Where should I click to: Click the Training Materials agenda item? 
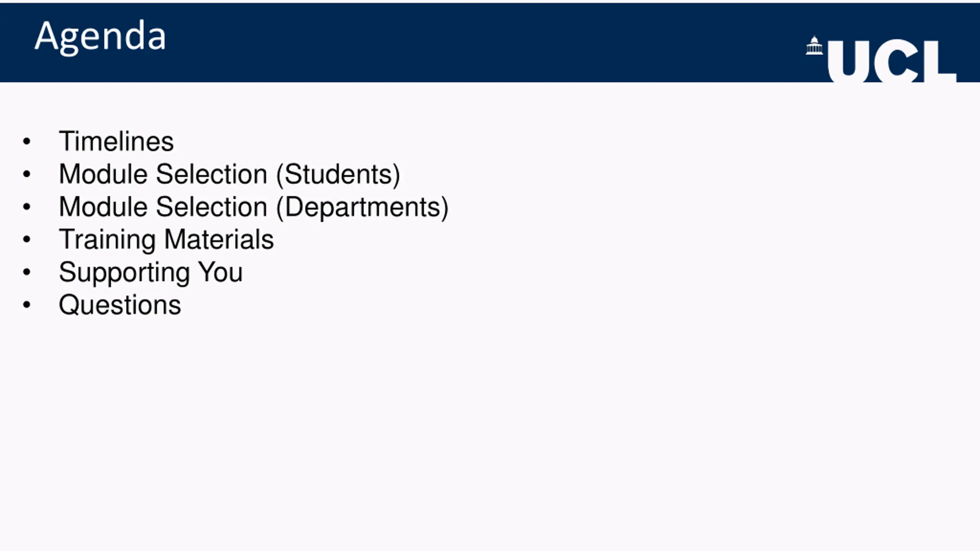166,240
